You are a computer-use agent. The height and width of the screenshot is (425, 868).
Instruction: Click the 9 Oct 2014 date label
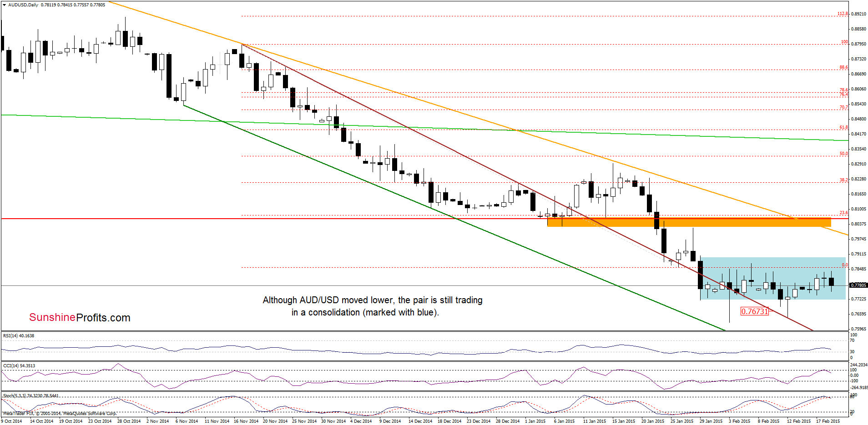pos(11,421)
